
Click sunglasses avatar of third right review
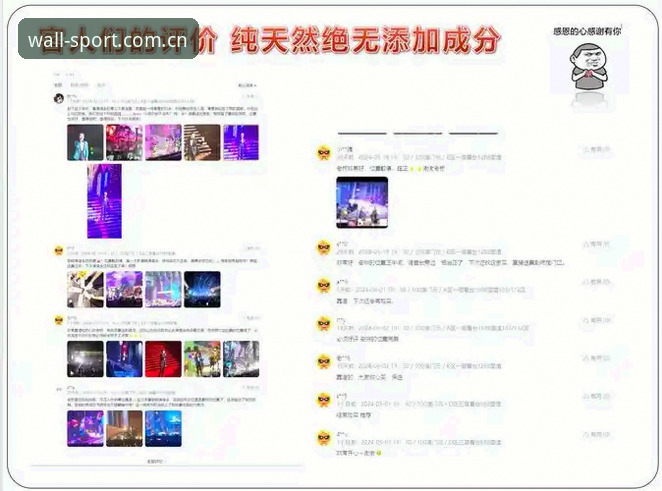coord(324,286)
